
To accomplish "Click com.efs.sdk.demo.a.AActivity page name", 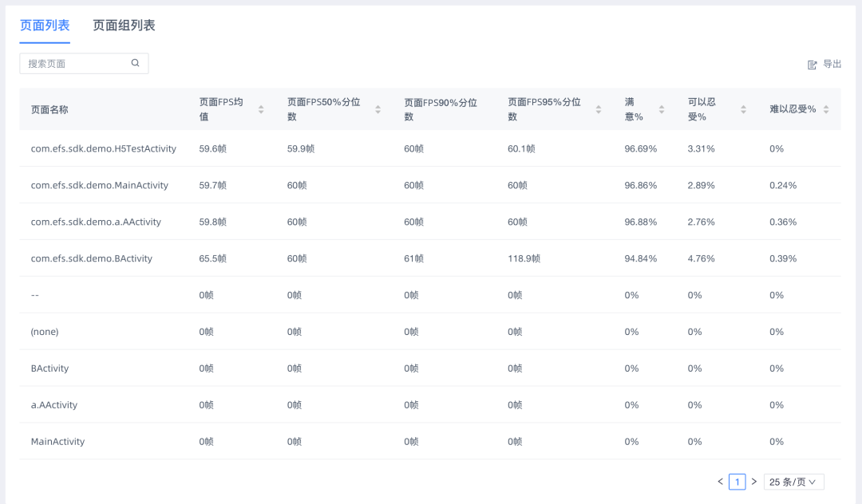I will pyautogui.click(x=96, y=222).
